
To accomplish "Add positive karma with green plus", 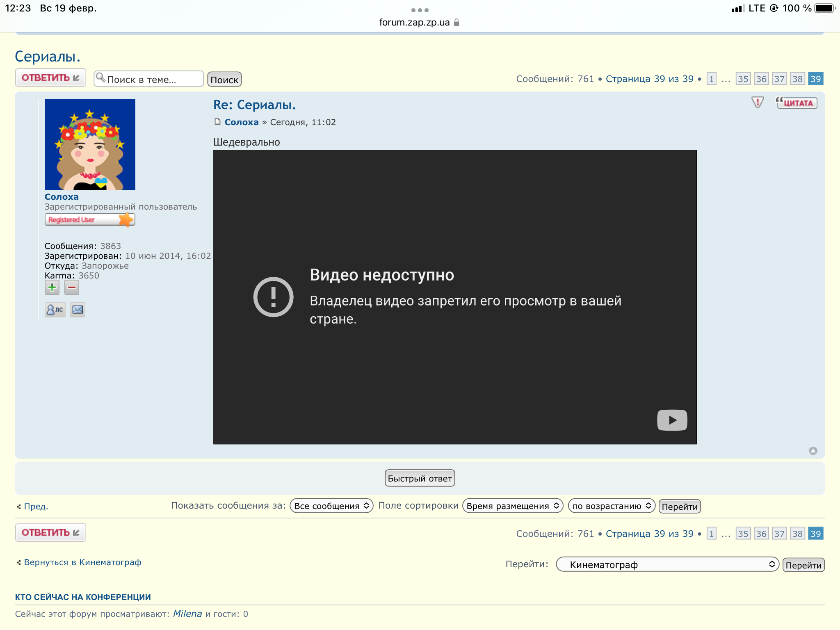I will point(52,288).
